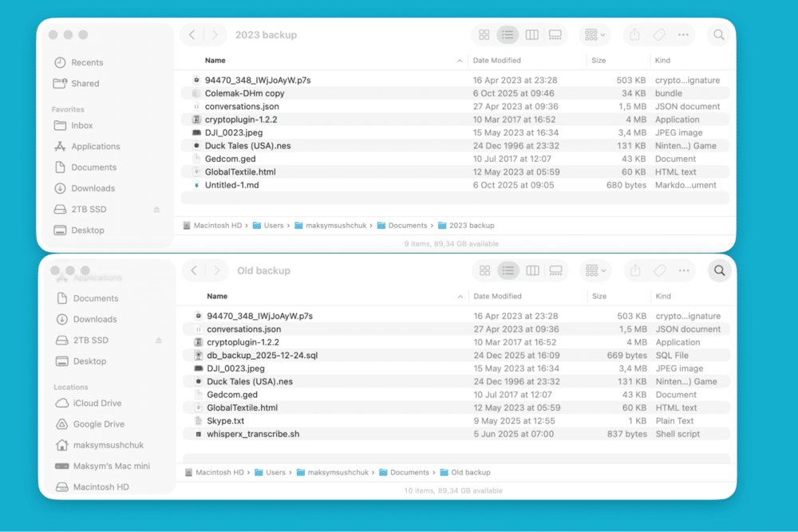Image resolution: width=798 pixels, height=532 pixels.
Task: Open Downloads in Old backup sidebar
Action: pyautogui.click(x=86, y=319)
